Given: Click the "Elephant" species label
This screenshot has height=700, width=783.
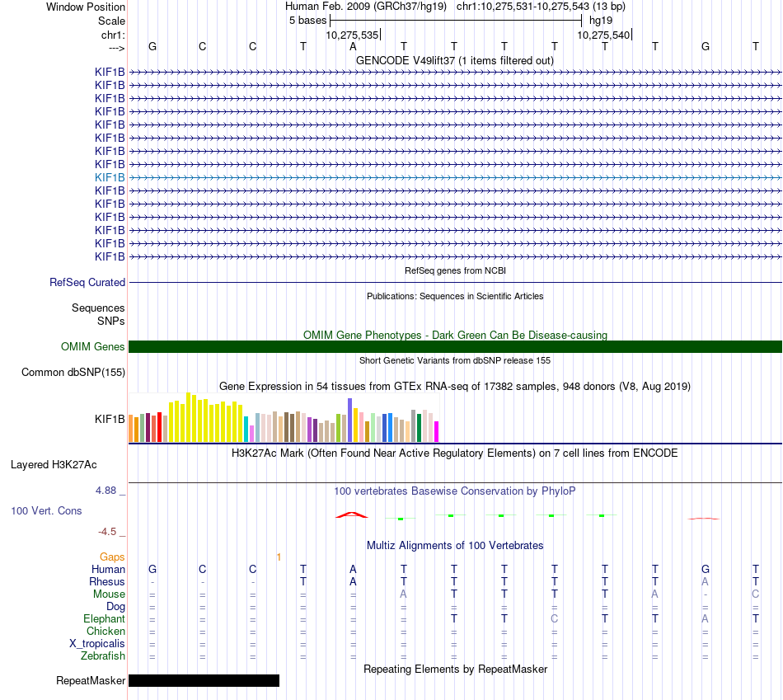Looking at the screenshot, I should coord(104,618).
